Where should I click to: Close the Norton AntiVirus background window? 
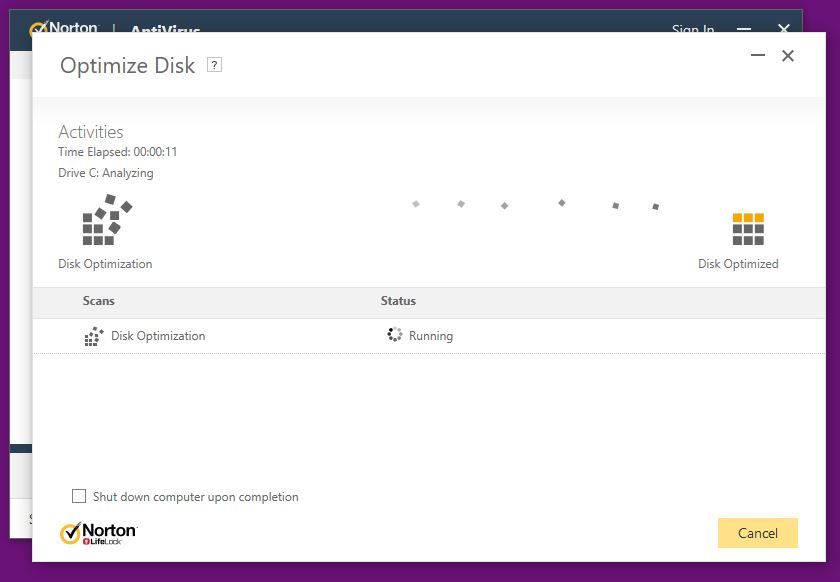point(783,28)
